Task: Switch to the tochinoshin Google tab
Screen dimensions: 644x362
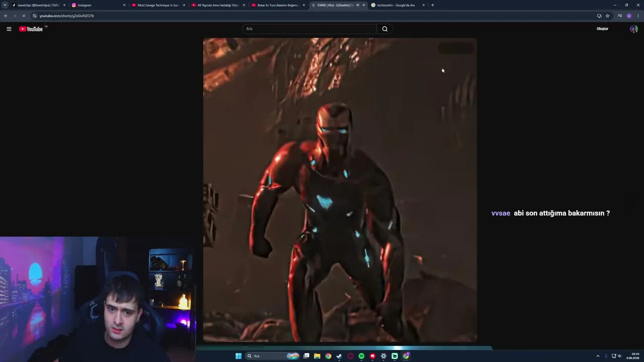Action: tap(398, 5)
